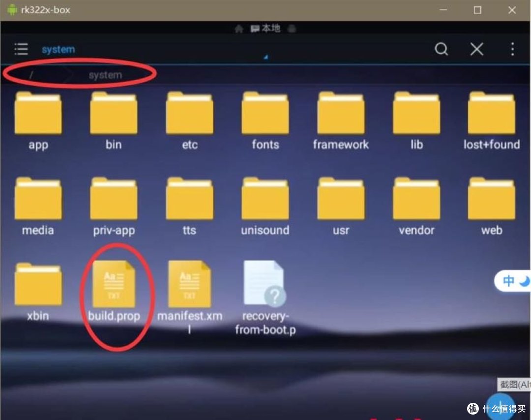Image resolution: width=531 pixels, height=420 pixels.
Task: Open the framework folder
Action: tap(341, 121)
